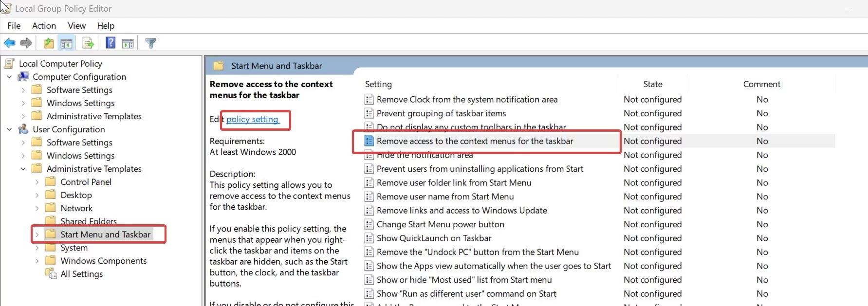Click policy icon beside Prevent grouping of taskbar items

[x=369, y=113]
